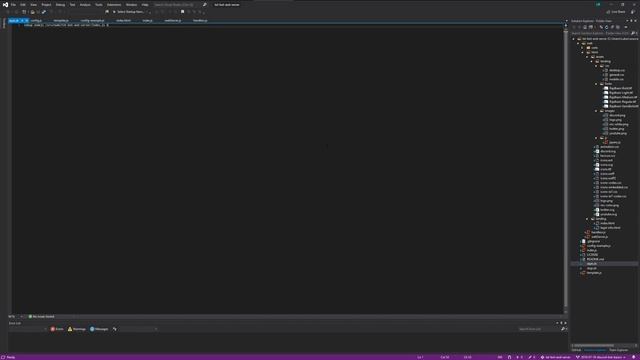
Task: Click the notifications icon in status bar
Action: point(634,357)
